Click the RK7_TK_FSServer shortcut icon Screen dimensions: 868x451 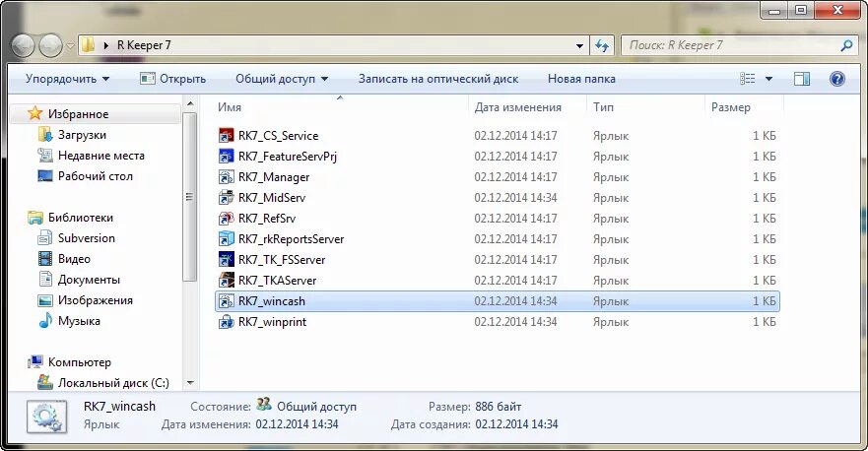(226, 260)
